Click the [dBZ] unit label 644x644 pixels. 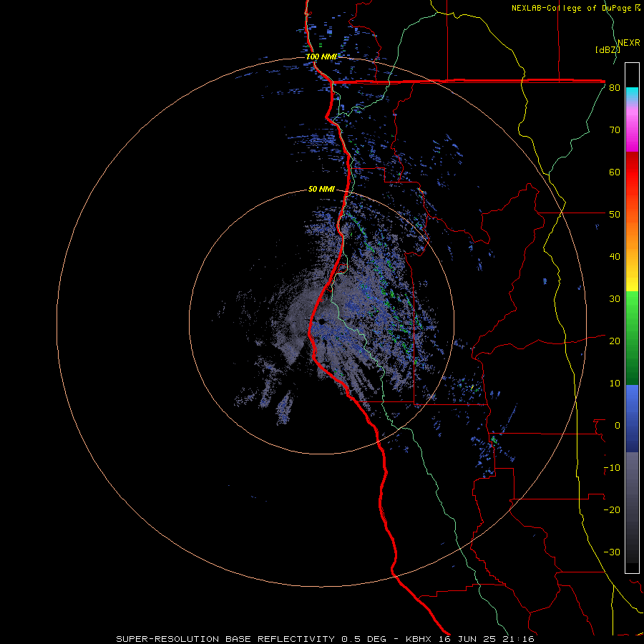pos(608,50)
